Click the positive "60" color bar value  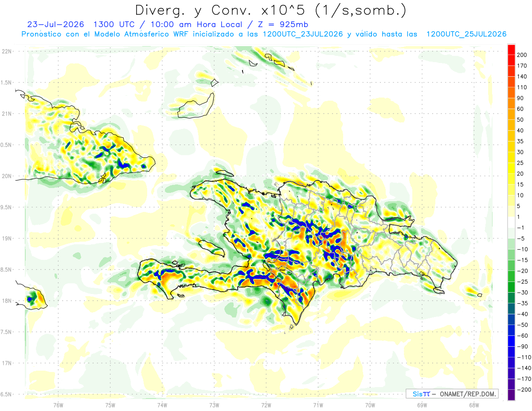tap(521, 109)
